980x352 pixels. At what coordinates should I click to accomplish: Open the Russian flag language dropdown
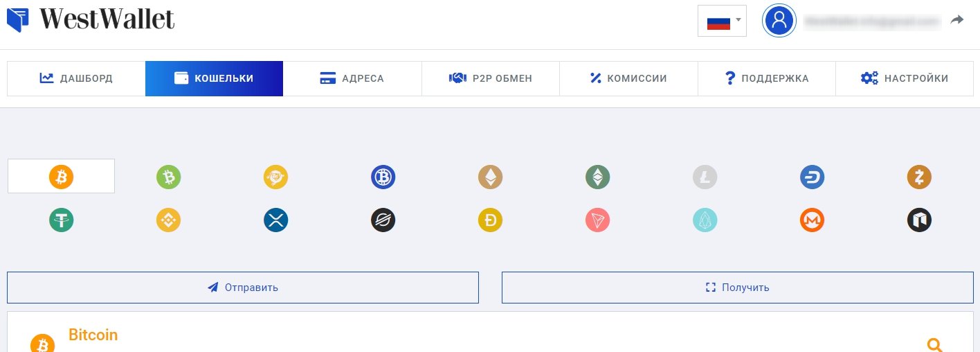[722, 21]
